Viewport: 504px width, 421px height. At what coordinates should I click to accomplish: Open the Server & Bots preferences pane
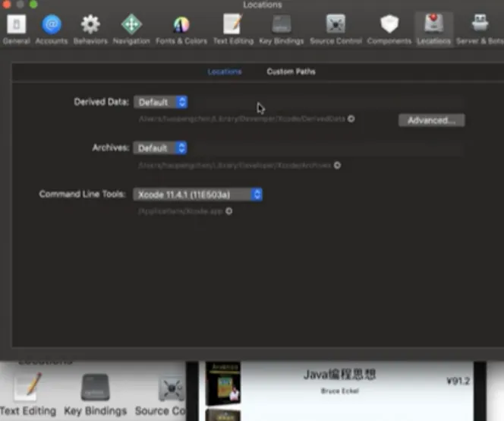click(x=480, y=30)
